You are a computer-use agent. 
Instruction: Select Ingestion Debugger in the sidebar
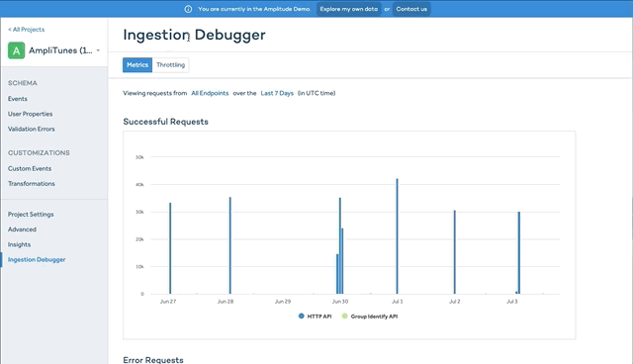(37, 259)
